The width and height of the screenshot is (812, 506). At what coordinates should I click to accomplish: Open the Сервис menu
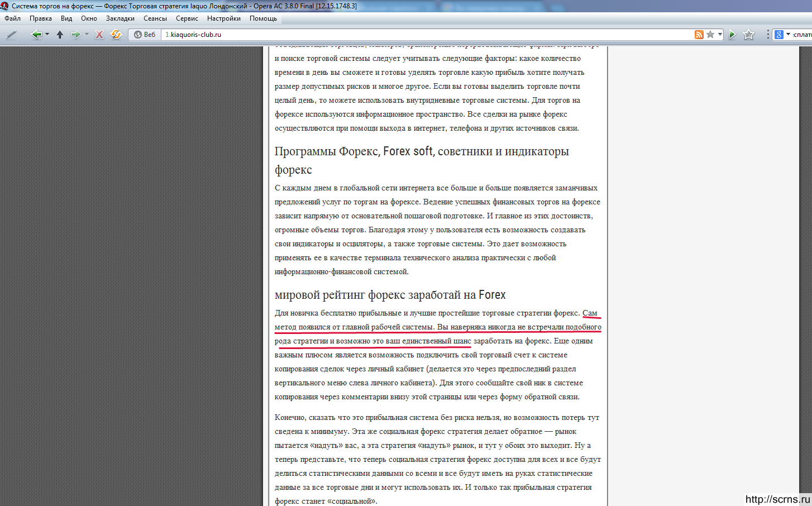(187, 18)
